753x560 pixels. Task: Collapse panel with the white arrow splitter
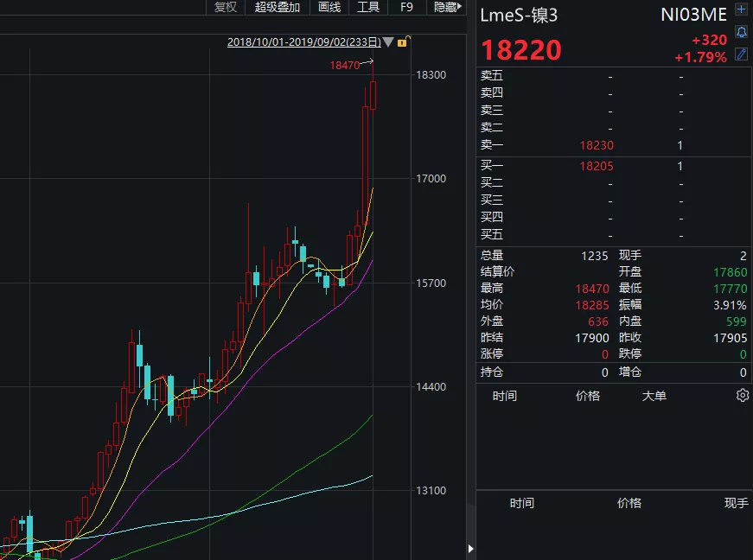(x=470, y=549)
